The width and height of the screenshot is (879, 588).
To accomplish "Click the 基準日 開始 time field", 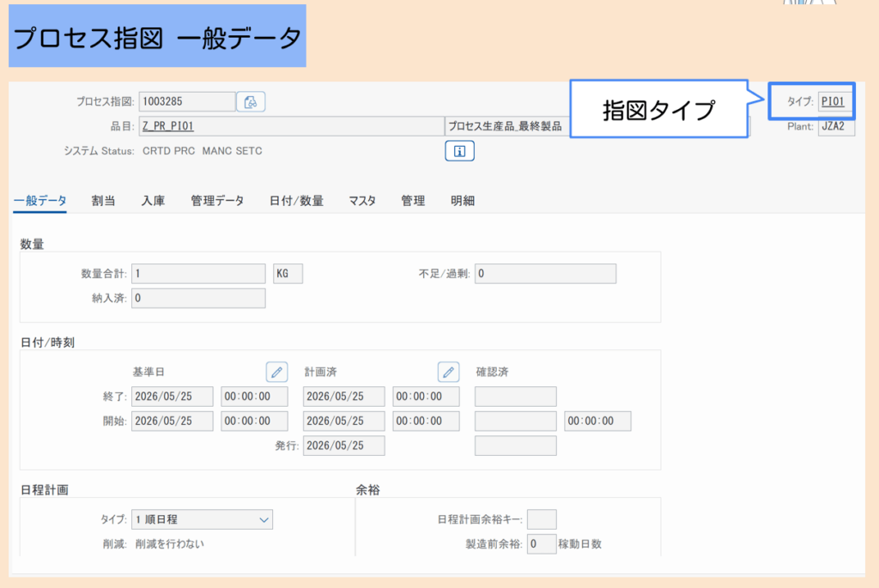I will pos(254,421).
